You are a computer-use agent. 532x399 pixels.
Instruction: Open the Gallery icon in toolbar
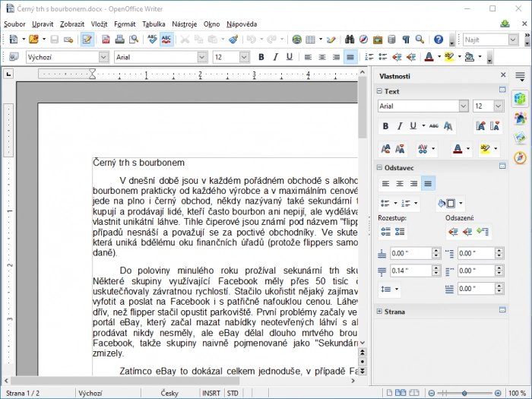[378, 40]
